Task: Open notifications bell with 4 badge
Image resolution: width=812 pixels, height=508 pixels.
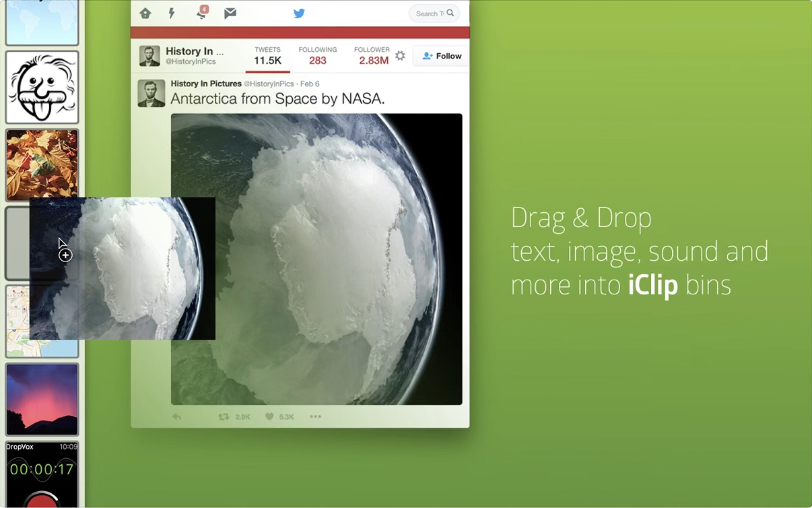Action: [x=201, y=13]
